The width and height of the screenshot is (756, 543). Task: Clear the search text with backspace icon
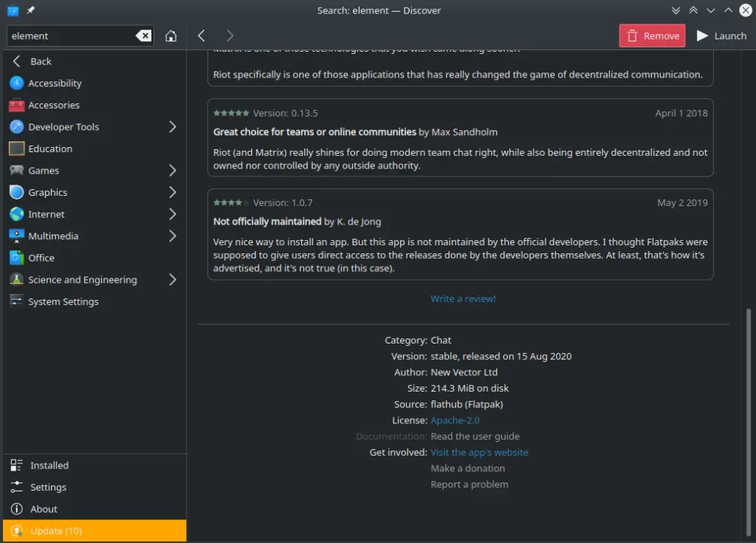coord(143,35)
